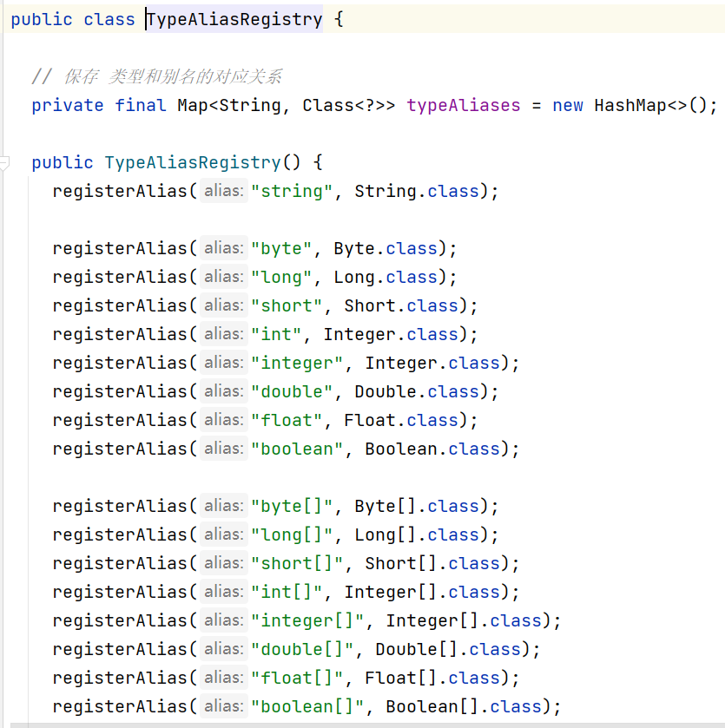Screen dimensions: 725x728
Task: Collapse the TypeAliasRegistry constructor fold marker
Action: [x=3, y=163]
